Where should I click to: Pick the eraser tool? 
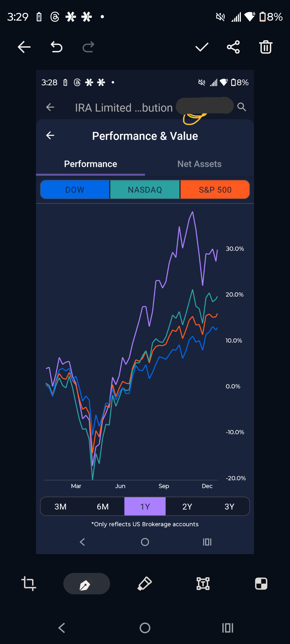(145, 584)
